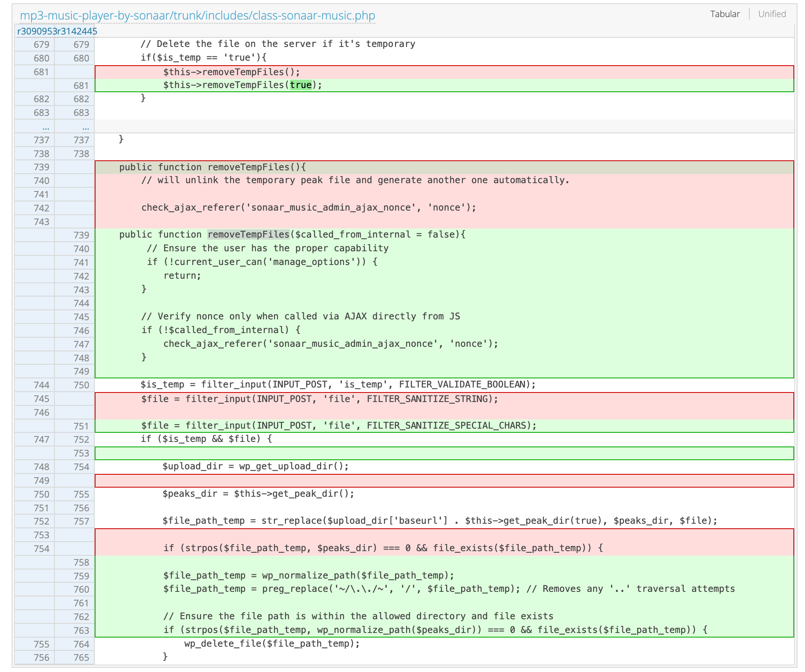Click old line number 754
Viewport: 805px width, 672px height.
[41, 549]
